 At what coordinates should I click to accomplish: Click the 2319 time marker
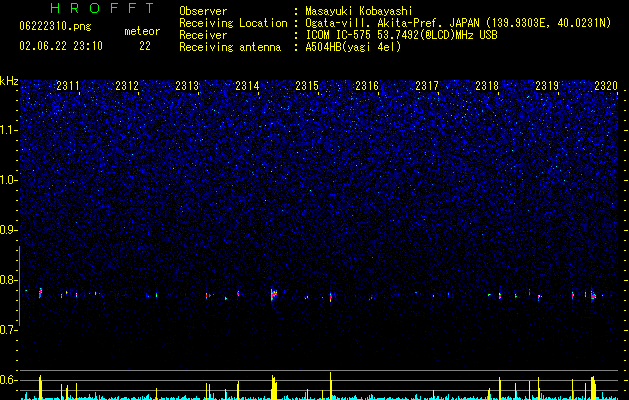(547, 86)
